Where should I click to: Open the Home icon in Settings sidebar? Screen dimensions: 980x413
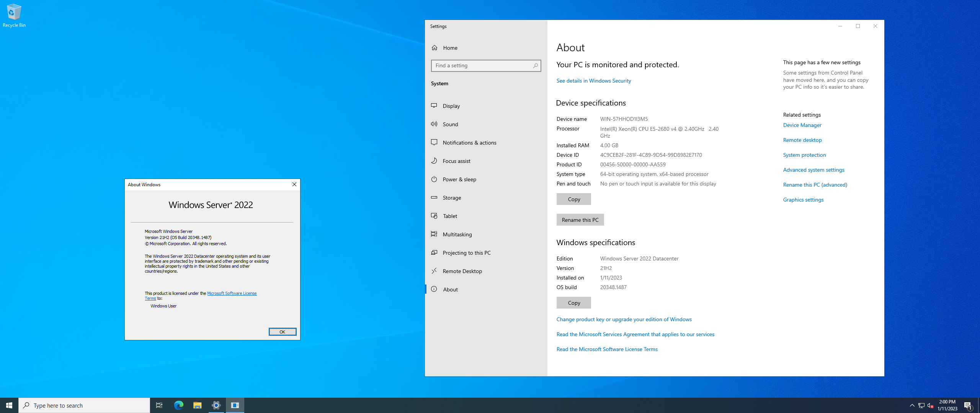click(434, 48)
